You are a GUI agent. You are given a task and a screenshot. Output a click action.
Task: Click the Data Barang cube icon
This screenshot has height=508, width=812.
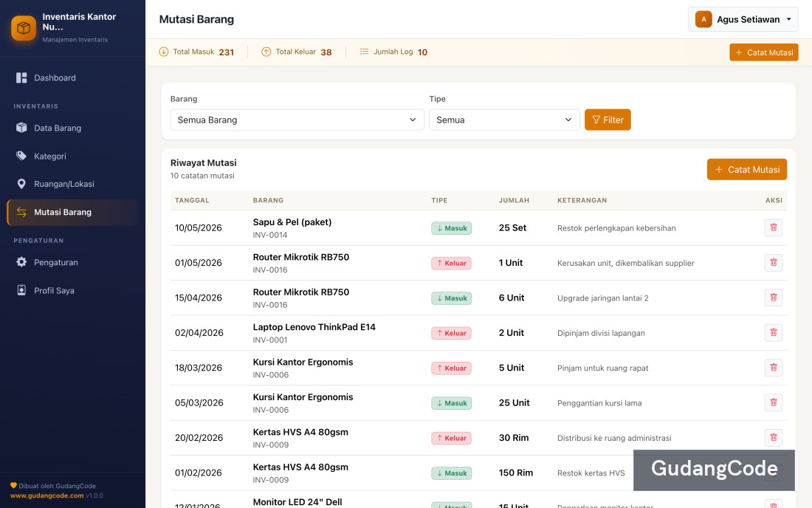tap(21, 128)
